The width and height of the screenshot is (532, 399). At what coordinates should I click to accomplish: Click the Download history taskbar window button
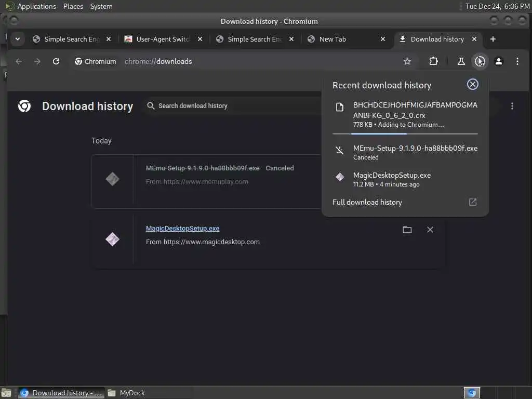(61, 393)
